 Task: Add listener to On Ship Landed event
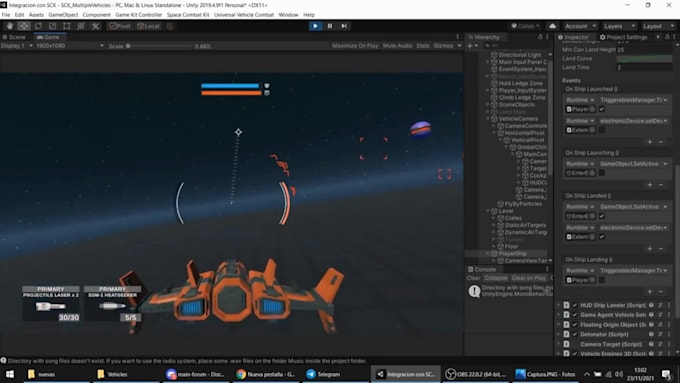(650, 249)
